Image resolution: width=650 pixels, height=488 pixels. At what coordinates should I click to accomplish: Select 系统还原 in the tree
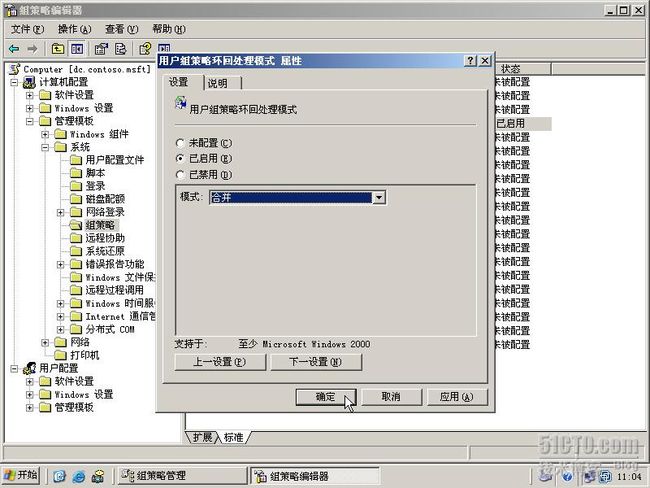pos(105,251)
